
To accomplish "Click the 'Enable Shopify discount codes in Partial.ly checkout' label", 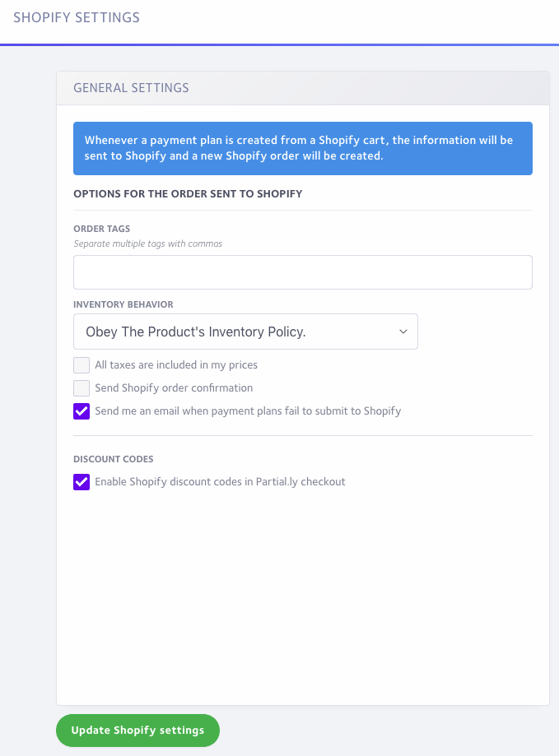I will [220, 482].
